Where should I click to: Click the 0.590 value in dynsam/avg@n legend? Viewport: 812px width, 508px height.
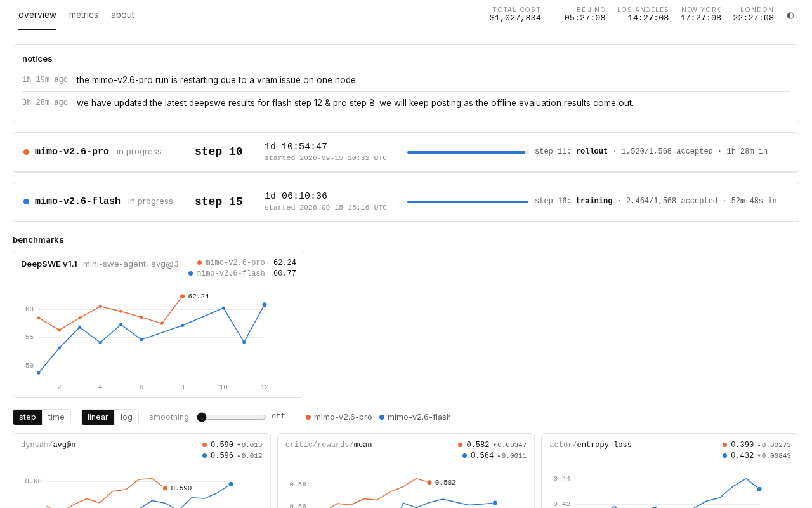[222, 445]
